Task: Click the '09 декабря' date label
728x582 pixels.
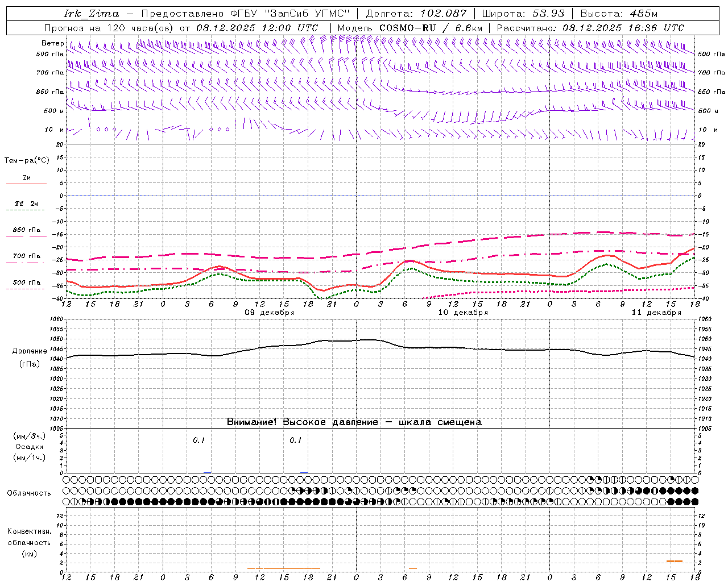Action: click(270, 313)
